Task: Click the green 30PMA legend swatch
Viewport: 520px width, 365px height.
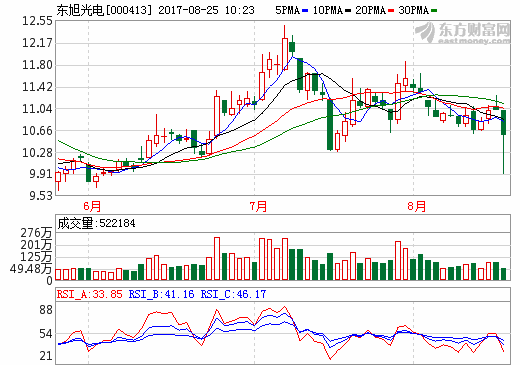Action: [x=434, y=11]
